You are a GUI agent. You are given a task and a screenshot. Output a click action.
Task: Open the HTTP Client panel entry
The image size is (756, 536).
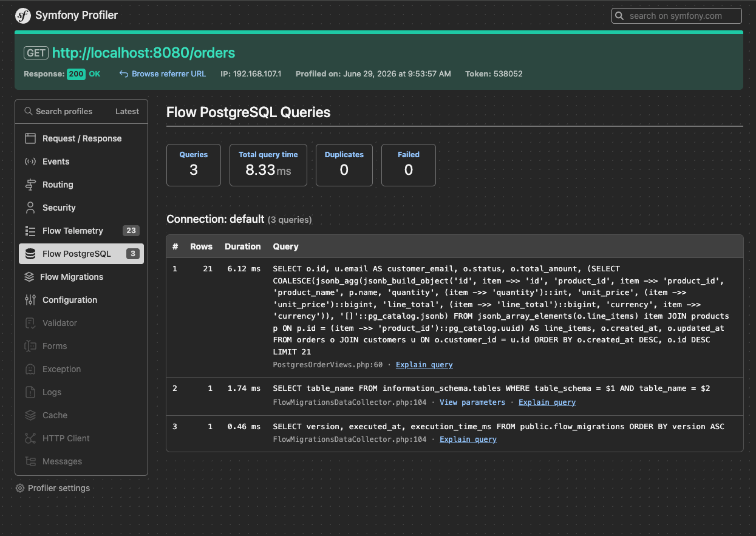pyautogui.click(x=81, y=438)
